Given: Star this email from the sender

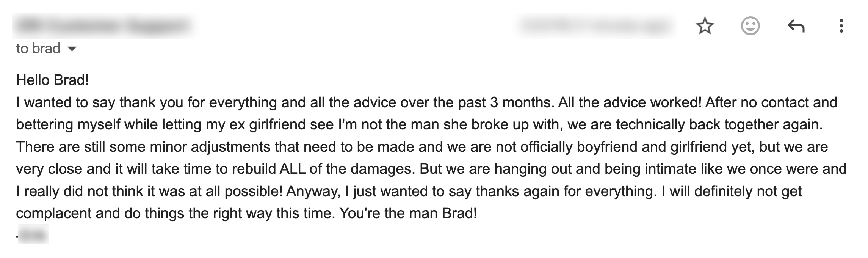Looking at the screenshot, I should pyautogui.click(x=705, y=26).
